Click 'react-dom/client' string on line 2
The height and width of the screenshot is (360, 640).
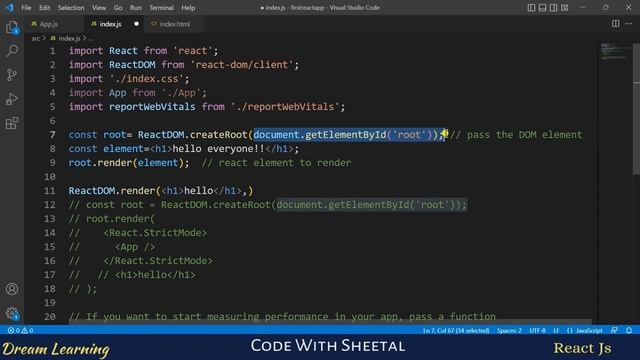(x=242, y=64)
